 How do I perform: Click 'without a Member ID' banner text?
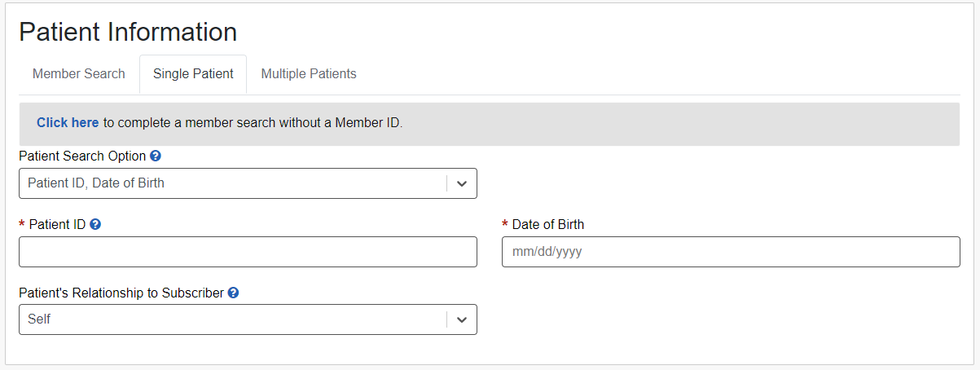pyautogui.click(x=341, y=123)
